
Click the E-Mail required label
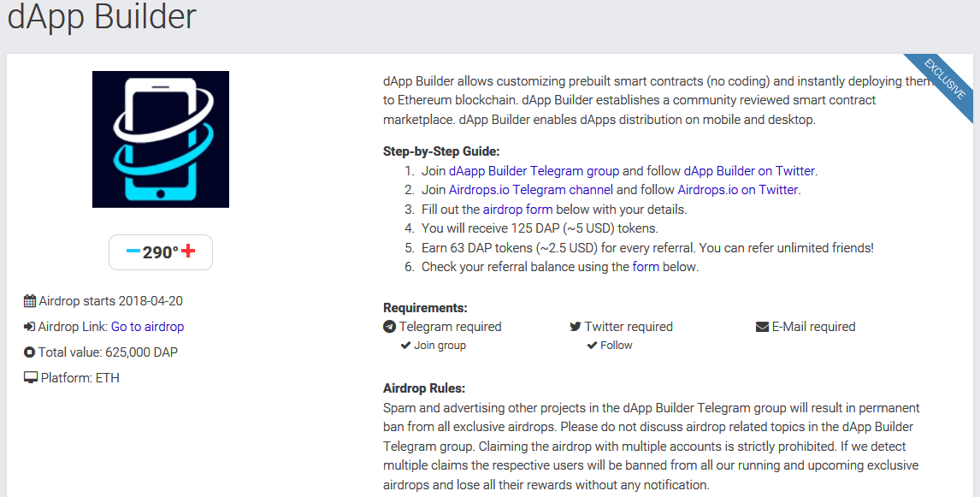point(814,326)
